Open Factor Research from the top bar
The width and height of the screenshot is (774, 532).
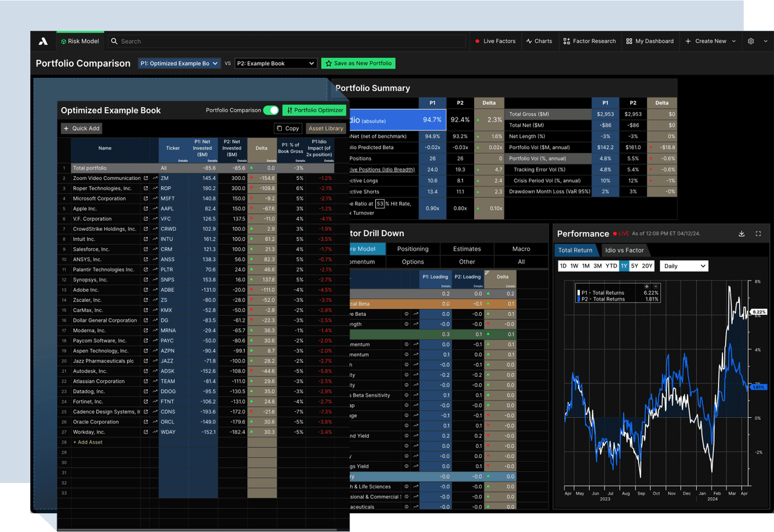click(590, 41)
